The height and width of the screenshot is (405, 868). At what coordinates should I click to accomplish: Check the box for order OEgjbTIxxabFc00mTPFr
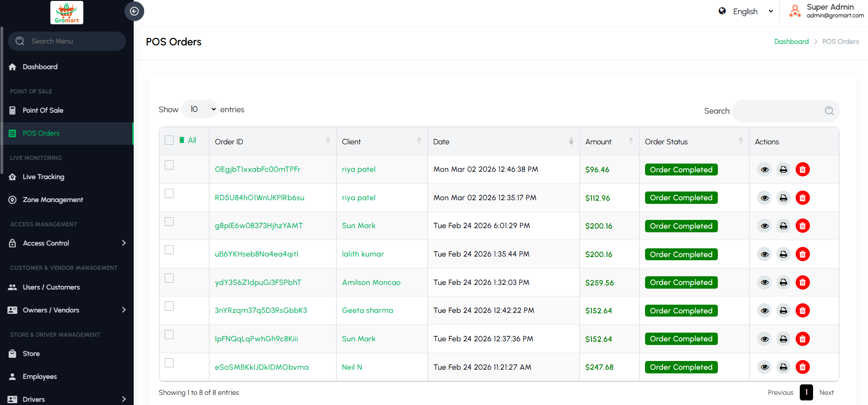click(x=169, y=165)
